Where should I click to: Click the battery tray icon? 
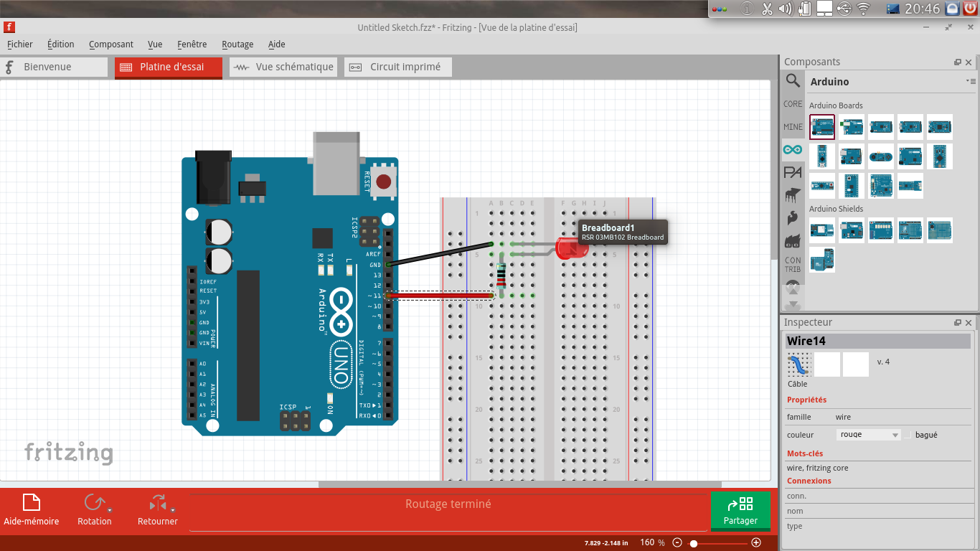[804, 9]
